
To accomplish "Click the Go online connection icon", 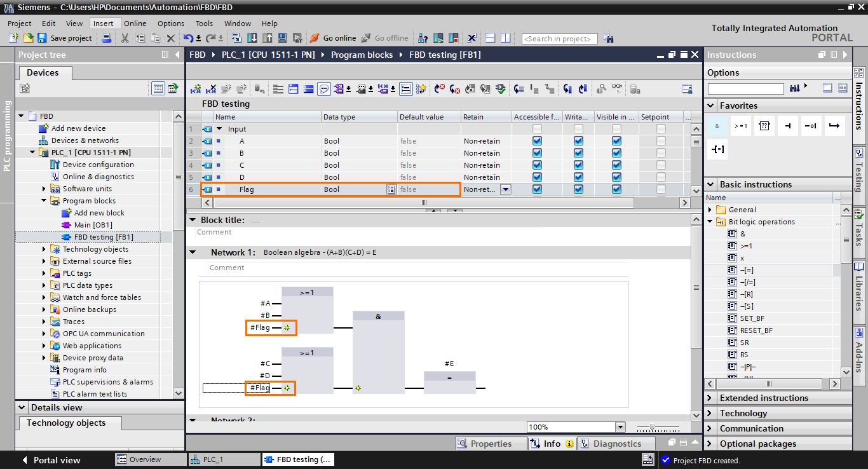I will click(315, 38).
